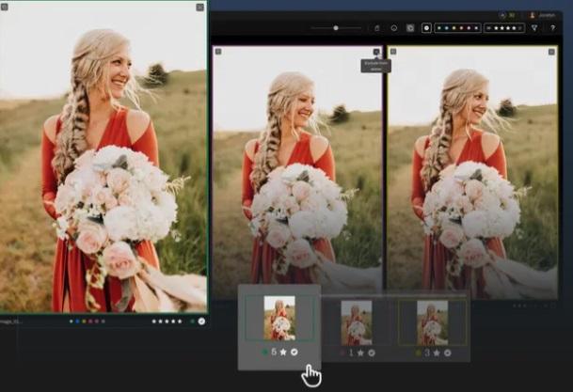This screenshot has width=573, height=392.
Task: Click the filter funnel icon in toolbar
Action: pos(534,28)
